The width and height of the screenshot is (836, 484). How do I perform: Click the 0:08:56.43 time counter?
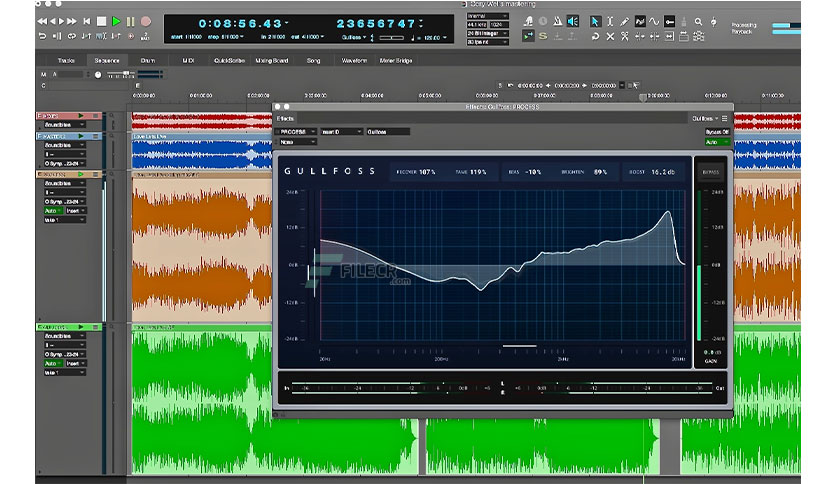point(240,23)
